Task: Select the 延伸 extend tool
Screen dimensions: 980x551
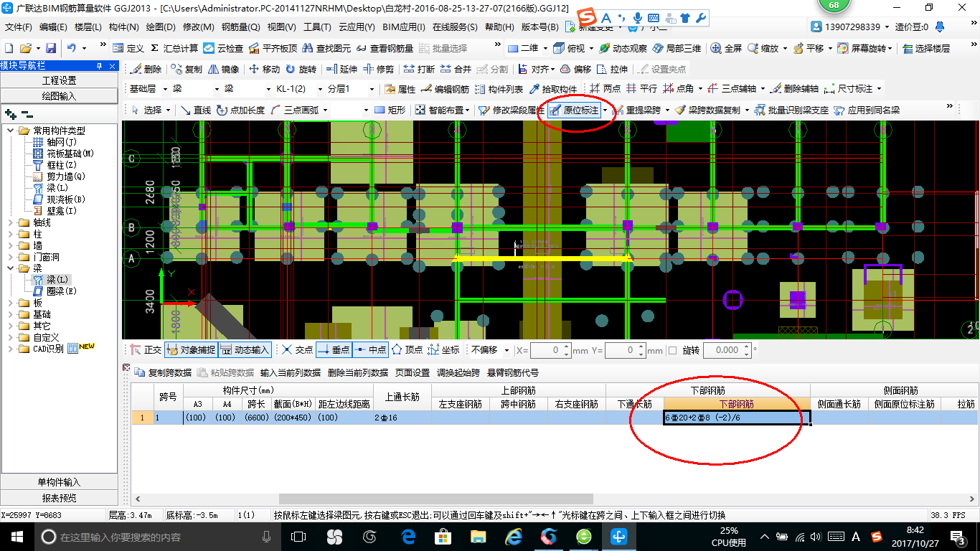Action: tap(341, 69)
